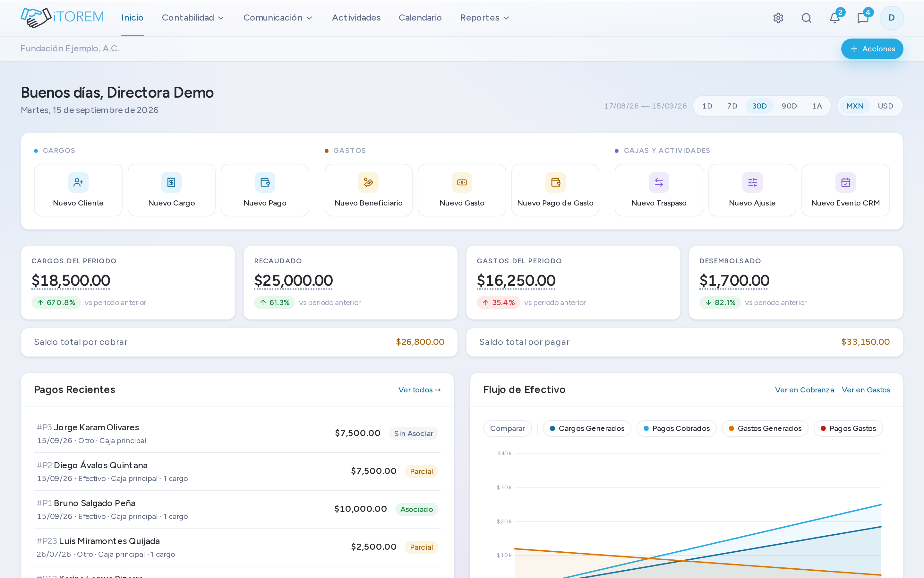
Task: Toggle Gastos Generados chart series
Action: pyautogui.click(x=765, y=429)
